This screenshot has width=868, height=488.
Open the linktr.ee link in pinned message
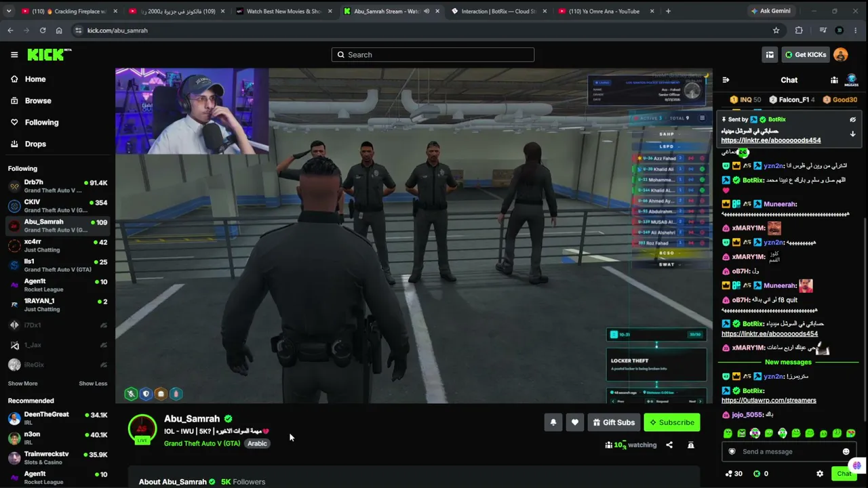771,140
